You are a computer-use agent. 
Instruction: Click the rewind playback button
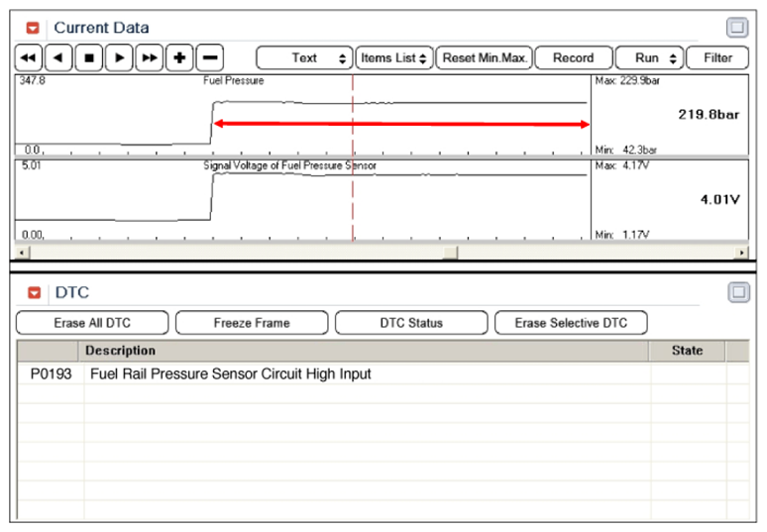[29, 58]
